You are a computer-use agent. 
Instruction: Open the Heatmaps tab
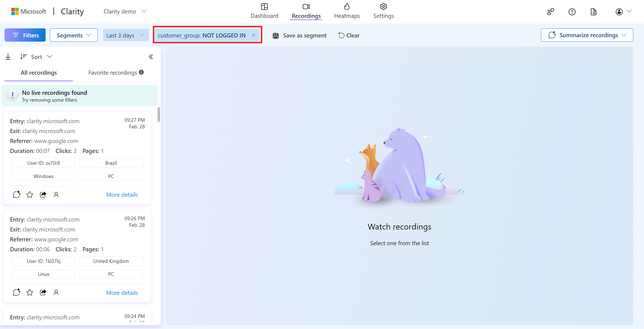347,11
